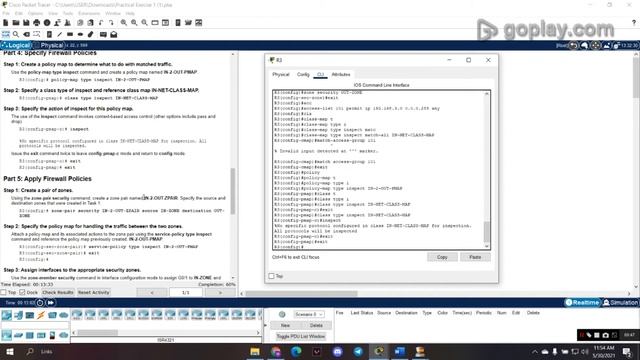Open the File menu
Viewport: 640px width, 360px height.
pos(6,13)
